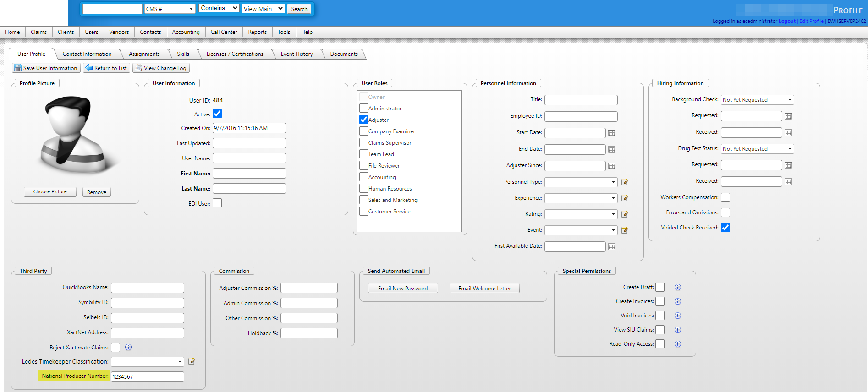The width and height of the screenshot is (868, 392).
Task: Toggle the Active checkbox
Action: 217,114
